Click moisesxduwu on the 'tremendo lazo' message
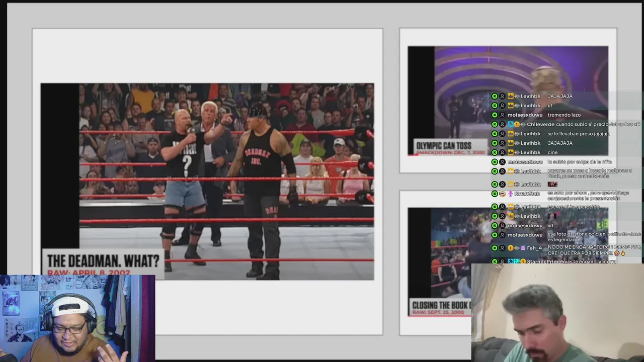 tap(525, 115)
